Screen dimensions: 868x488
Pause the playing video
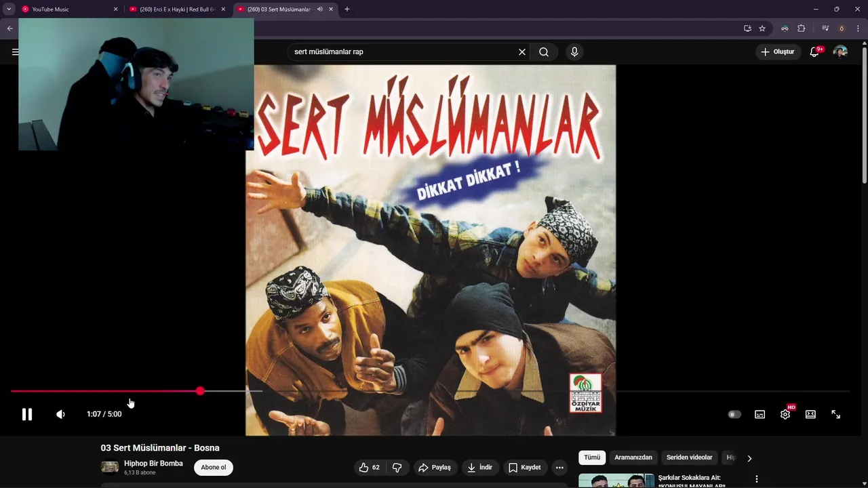click(27, 414)
